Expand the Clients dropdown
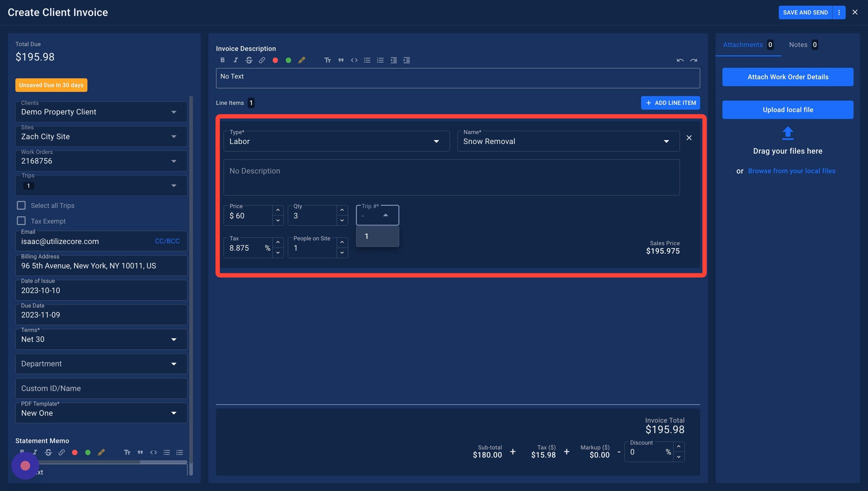Screen dimensions: 868x491 [x=173, y=112]
